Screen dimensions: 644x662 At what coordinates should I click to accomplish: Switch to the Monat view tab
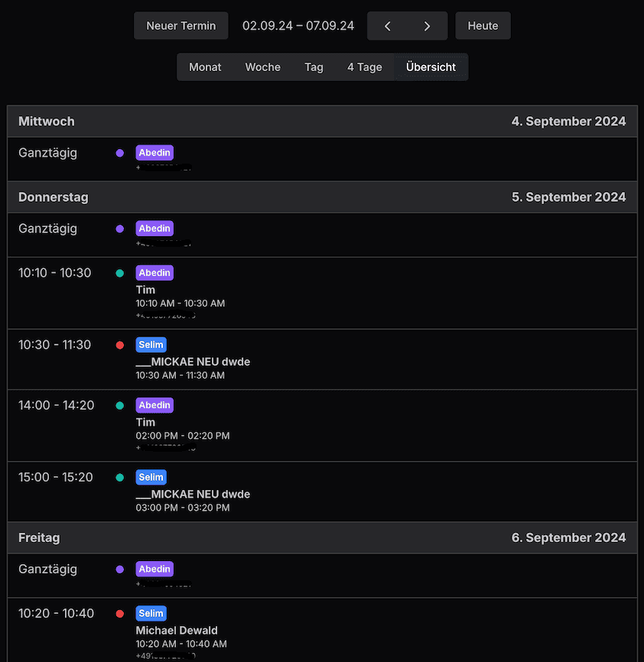[x=205, y=67]
